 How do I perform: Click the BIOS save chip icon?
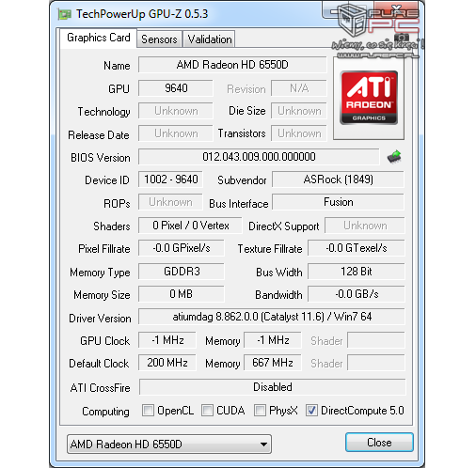pyautogui.click(x=394, y=156)
